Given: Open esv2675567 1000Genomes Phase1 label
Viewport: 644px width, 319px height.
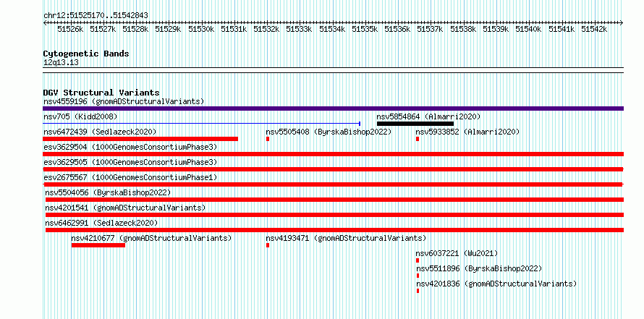Looking at the screenshot, I should 130,177.
